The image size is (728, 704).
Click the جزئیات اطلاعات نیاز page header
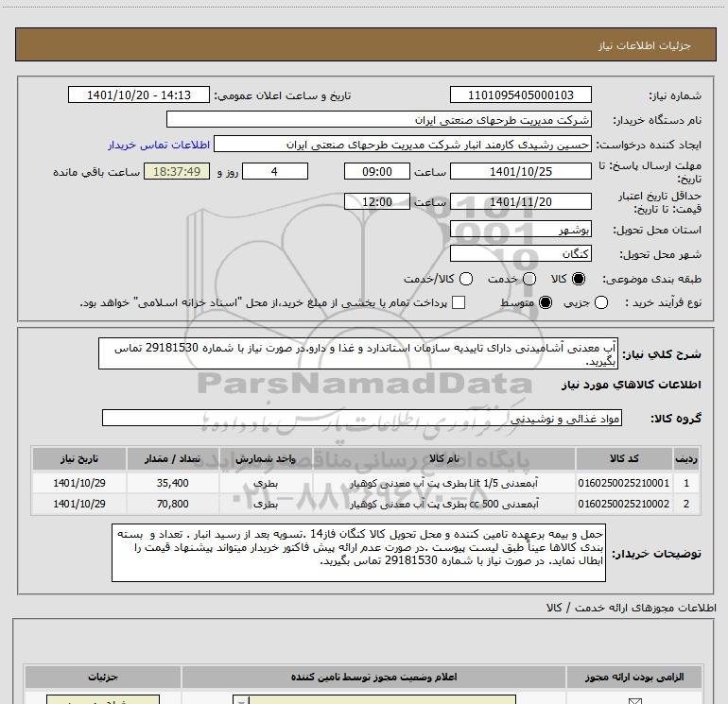click(x=644, y=45)
